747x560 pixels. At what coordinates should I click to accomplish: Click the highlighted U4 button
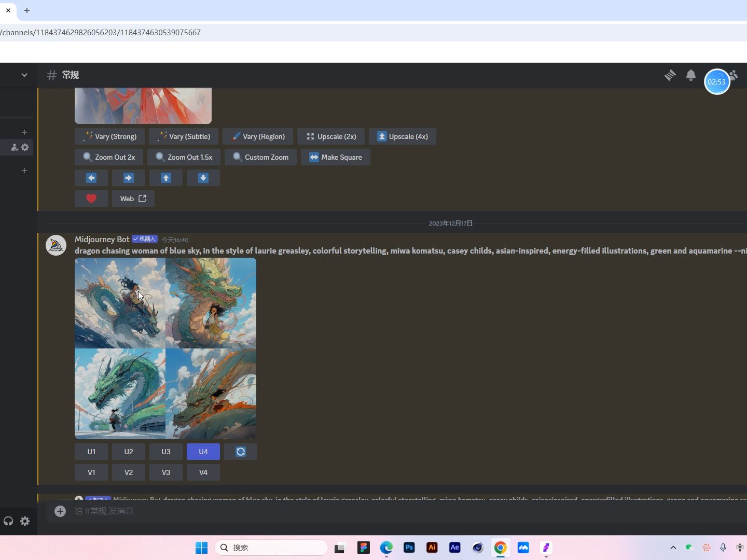(x=203, y=452)
